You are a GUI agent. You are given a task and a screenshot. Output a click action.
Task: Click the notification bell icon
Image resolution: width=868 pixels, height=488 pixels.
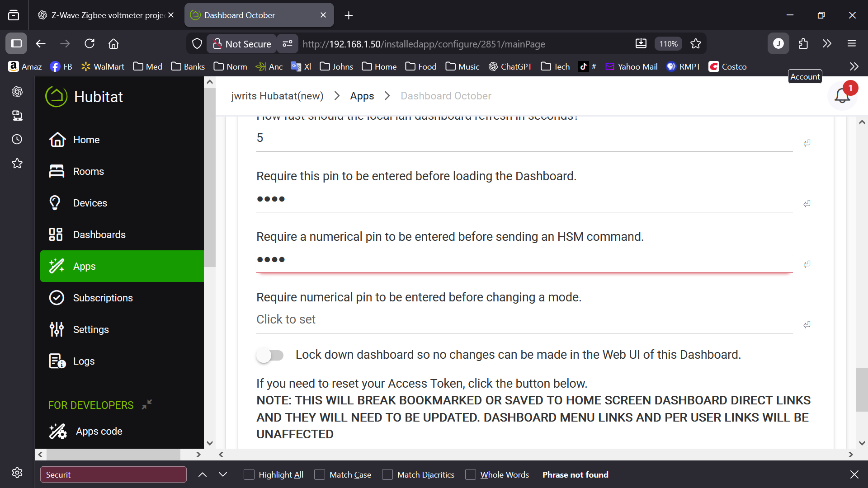click(842, 96)
